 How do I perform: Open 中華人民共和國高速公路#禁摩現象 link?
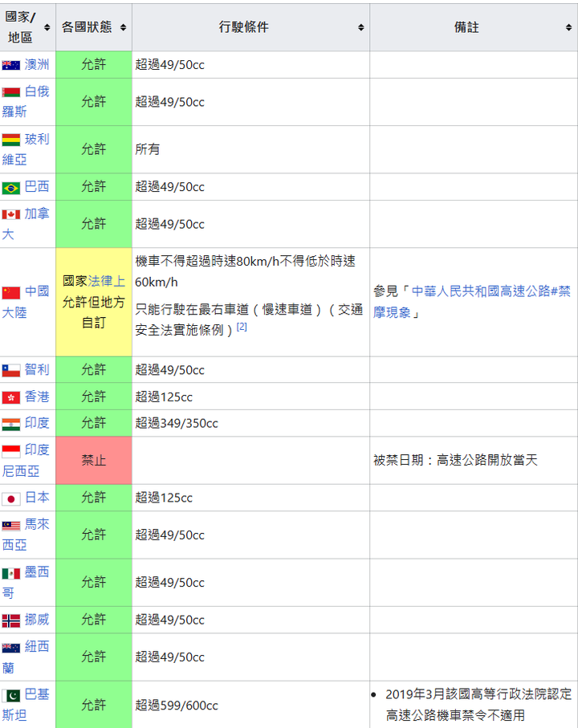coord(472,302)
